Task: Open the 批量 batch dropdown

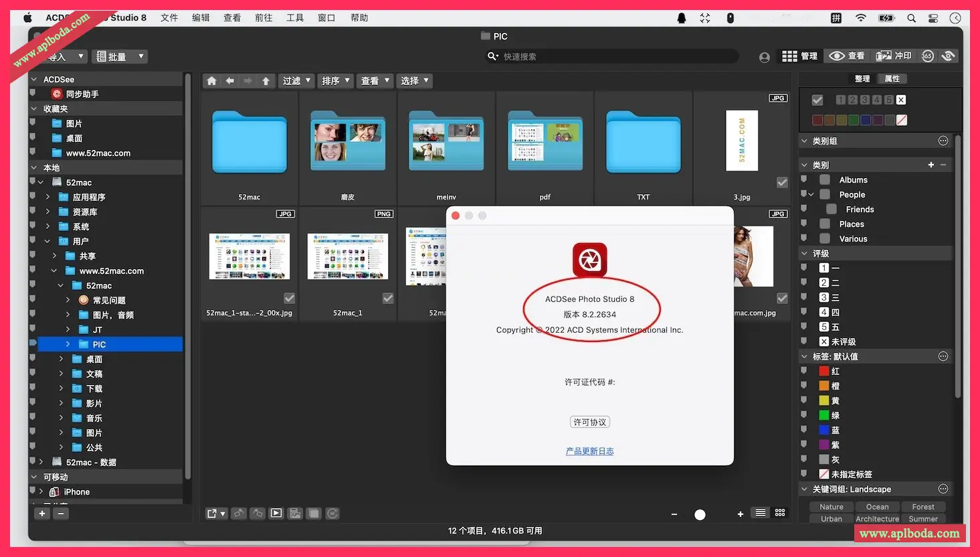Action: (x=119, y=57)
